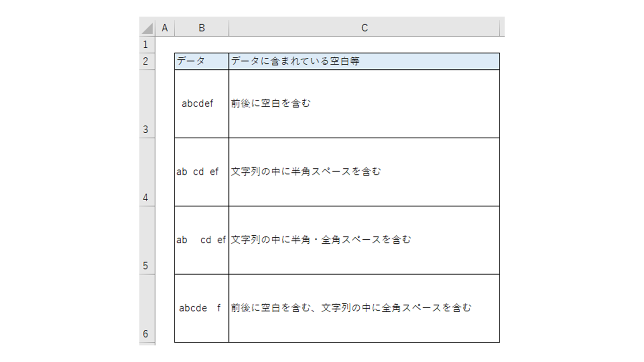Click the select-all corner triangle
Screen dimensions: 644x362
(x=147, y=28)
